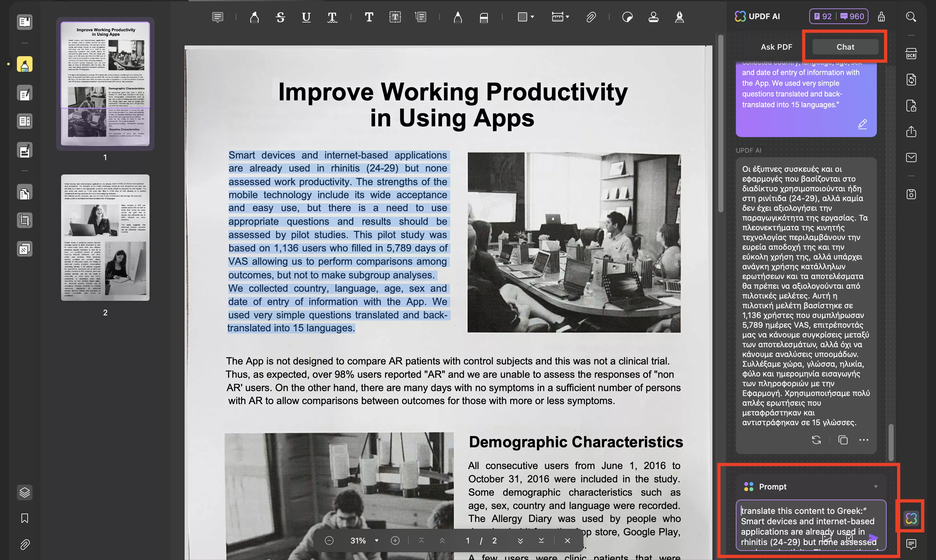Toggle the UPDF AI panel icon
The width and height of the screenshot is (936, 560).
(x=911, y=518)
